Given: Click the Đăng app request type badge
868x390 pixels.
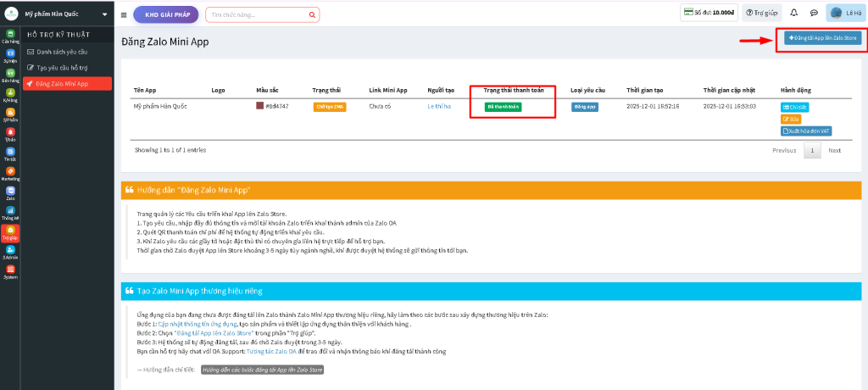Looking at the screenshot, I should (x=585, y=108).
